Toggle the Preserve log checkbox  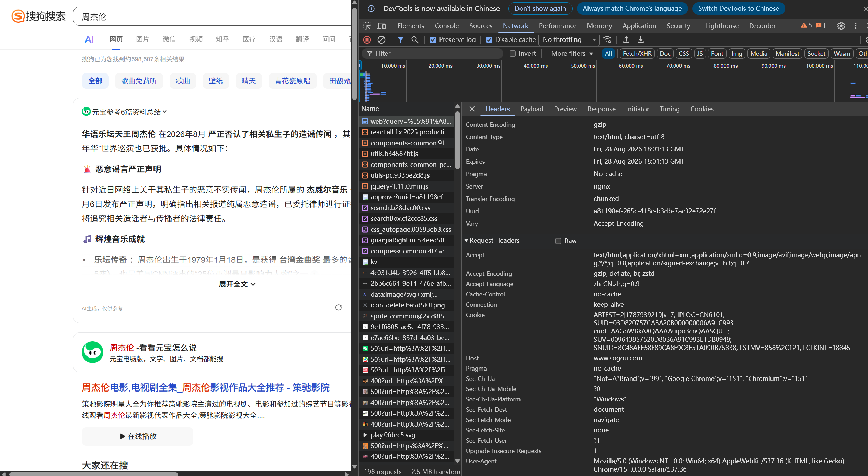click(433, 40)
